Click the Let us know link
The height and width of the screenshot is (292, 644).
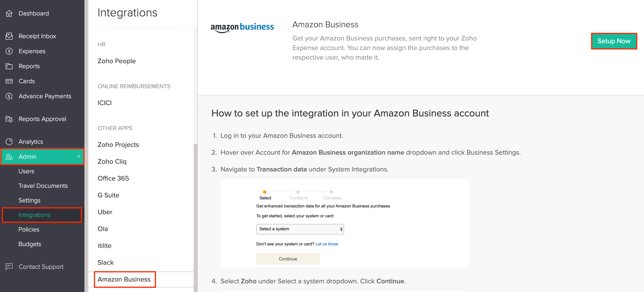point(326,244)
